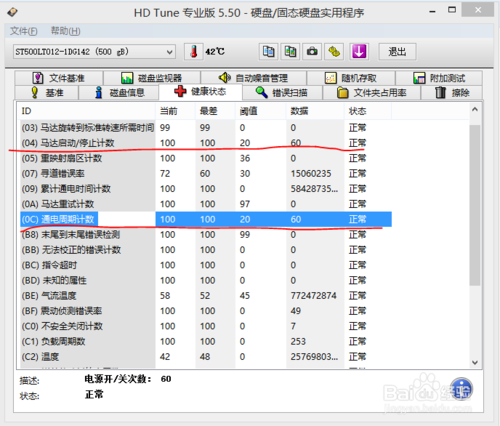
Task: Click the thermometer temperature icon
Action: [194, 52]
